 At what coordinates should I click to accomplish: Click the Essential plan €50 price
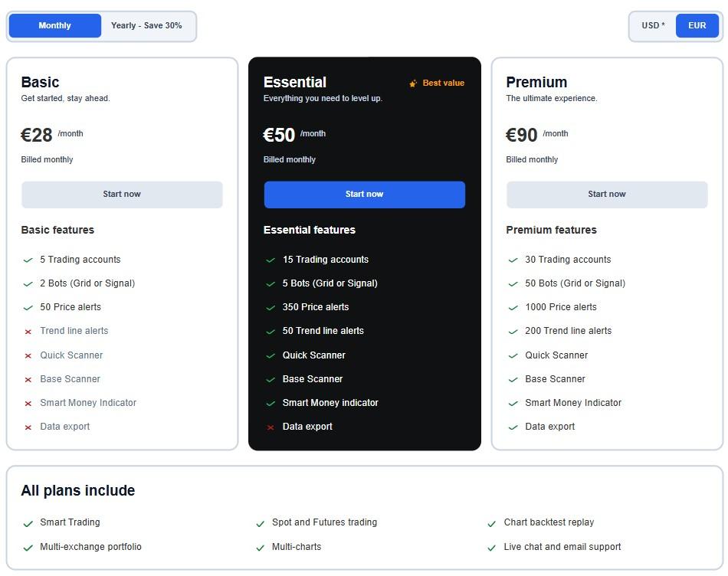279,136
